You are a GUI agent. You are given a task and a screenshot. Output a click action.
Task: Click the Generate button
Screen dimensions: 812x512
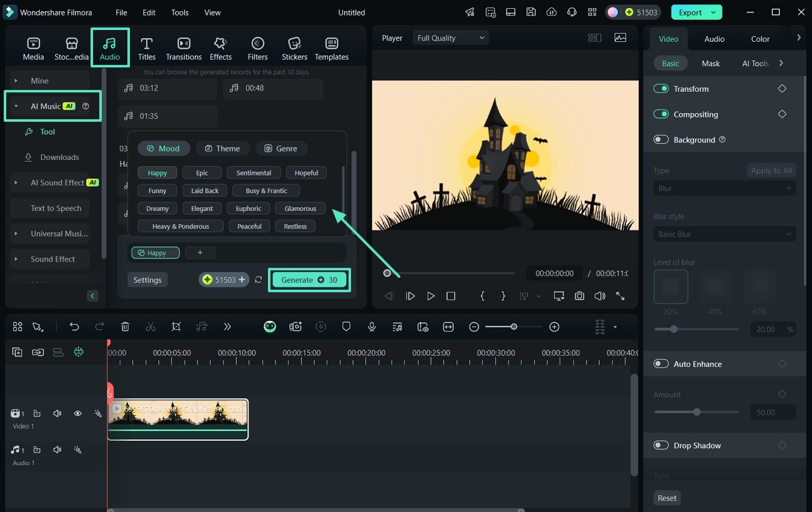309,280
